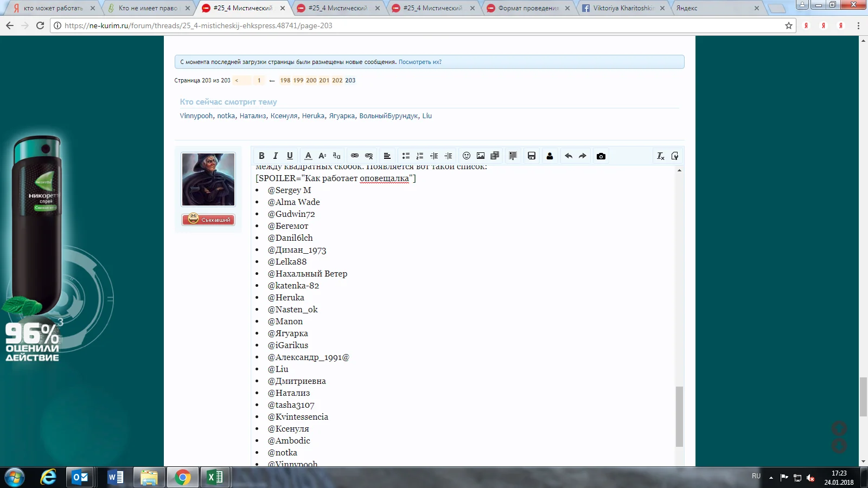Click the page's vertical scrollbar thumb
Viewport: 868px width, 488px height.
[x=863, y=397]
